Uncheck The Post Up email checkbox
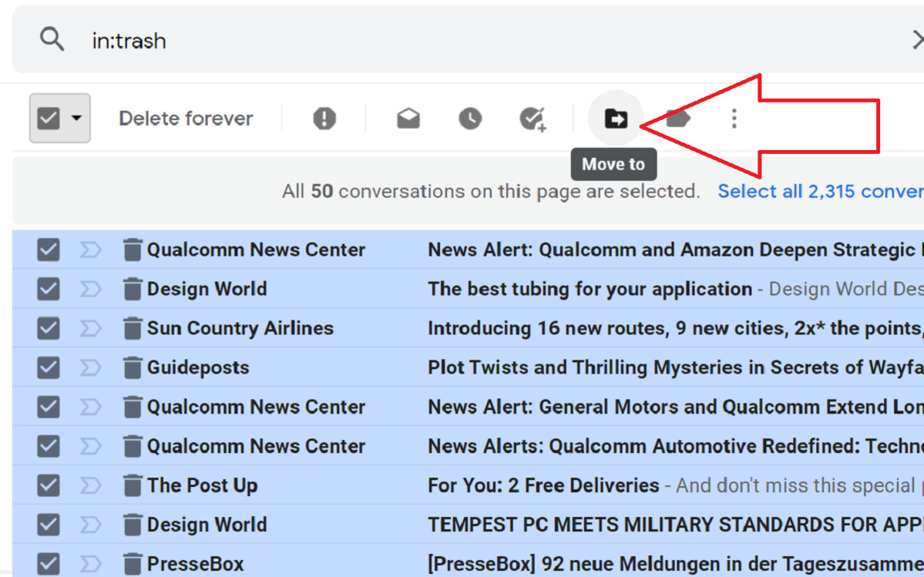The image size is (924, 577). [49, 485]
